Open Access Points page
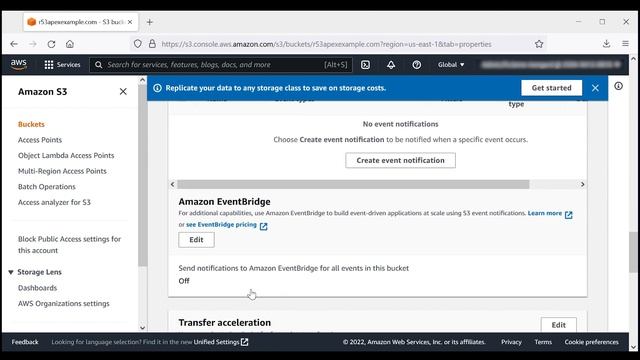Image resolution: width=640 pixels, height=360 pixels. pyautogui.click(x=40, y=140)
